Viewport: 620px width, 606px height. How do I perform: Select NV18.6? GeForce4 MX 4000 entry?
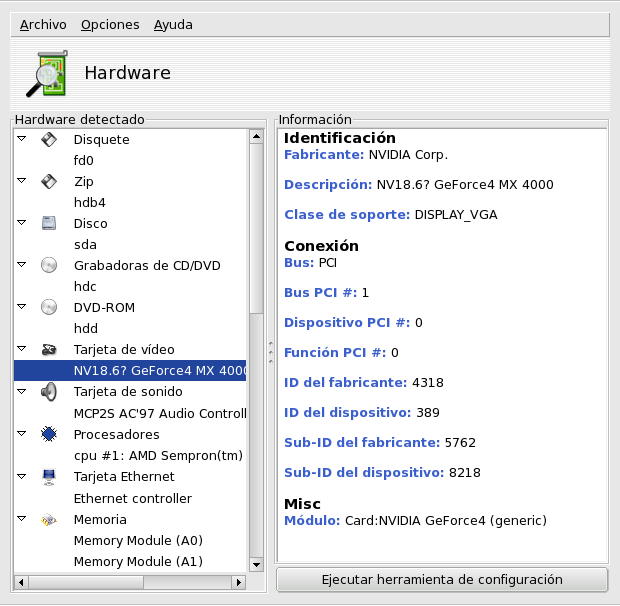pos(130,370)
